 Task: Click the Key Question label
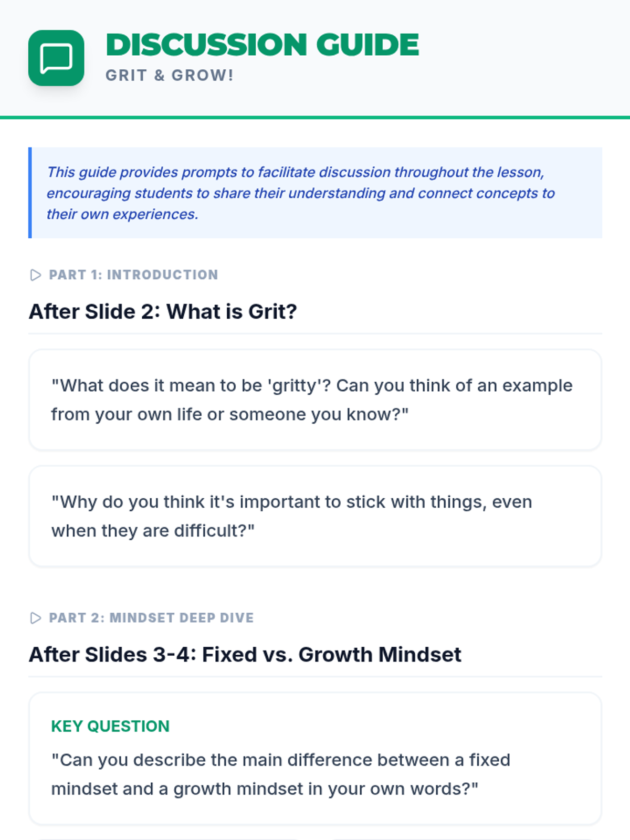click(x=110, y=726)
